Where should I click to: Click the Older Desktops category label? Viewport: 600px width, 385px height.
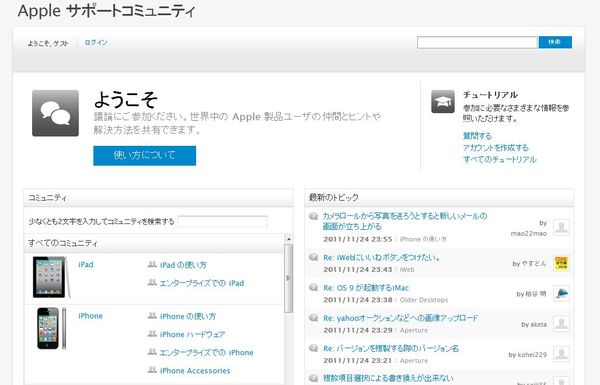(x=424, y=300)
